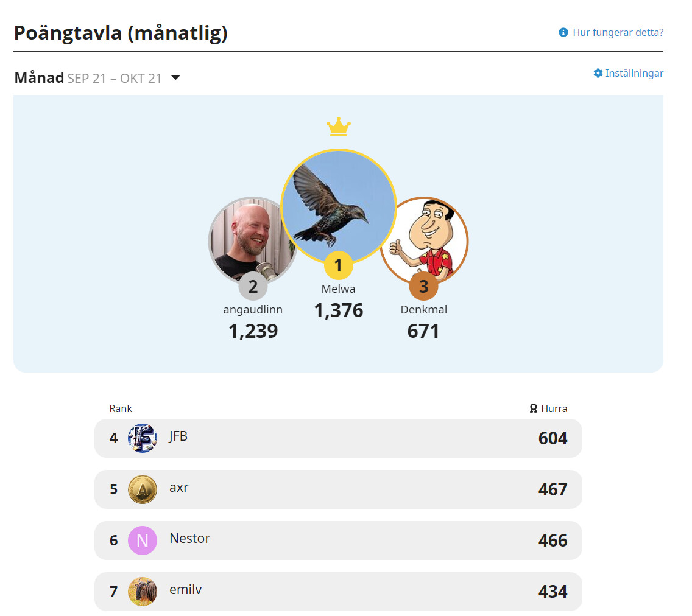Click the gold number 1 rank badge
692x616 pixels.
click(x=339, y=265)
